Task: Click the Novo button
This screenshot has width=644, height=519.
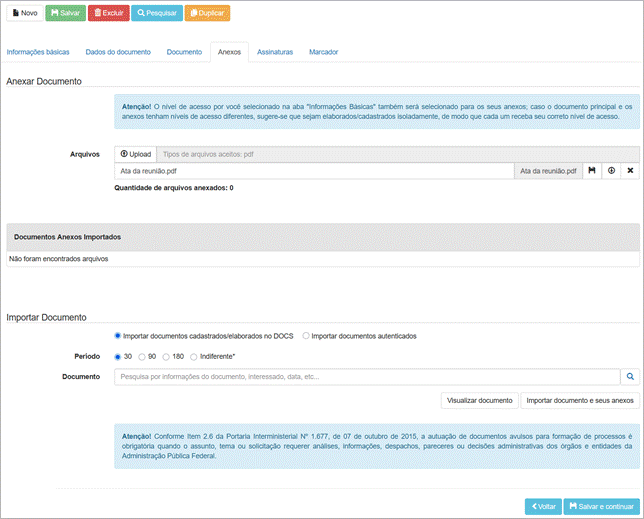Action: (24, 14)
